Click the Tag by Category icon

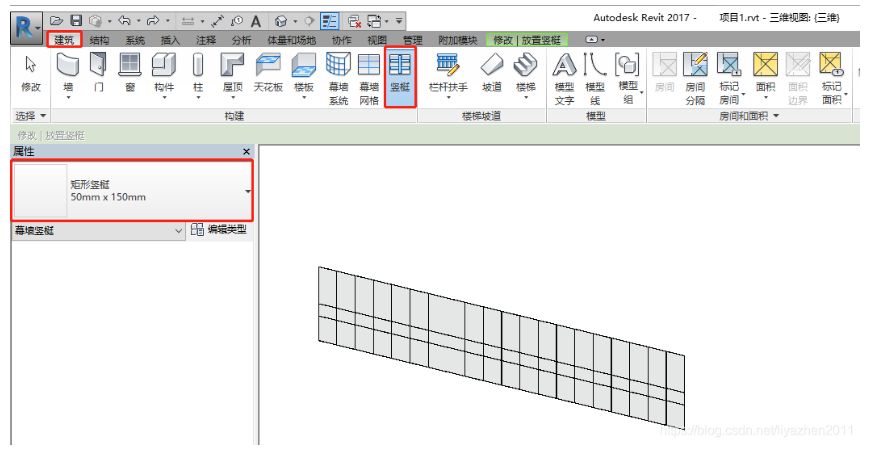(237, 21)
